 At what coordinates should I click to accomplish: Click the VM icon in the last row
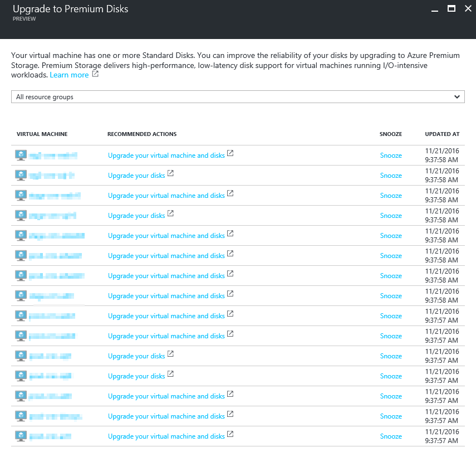(21, 436)
